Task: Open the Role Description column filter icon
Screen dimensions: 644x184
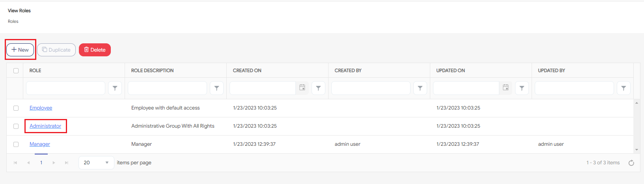Action: coord(217,88)
